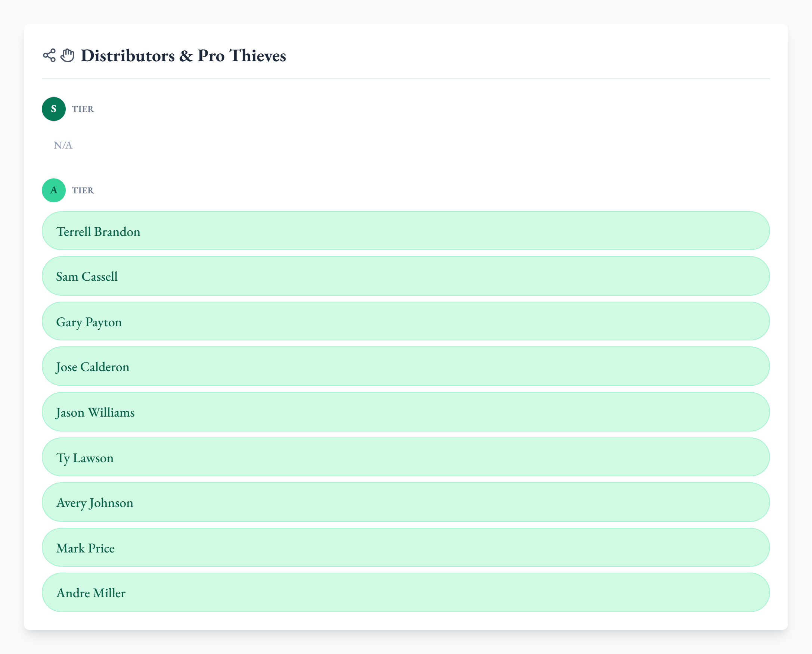Click the word Distributors in the title
The image size is (812, 654).
pyautogui.click(x=128, y=56)
